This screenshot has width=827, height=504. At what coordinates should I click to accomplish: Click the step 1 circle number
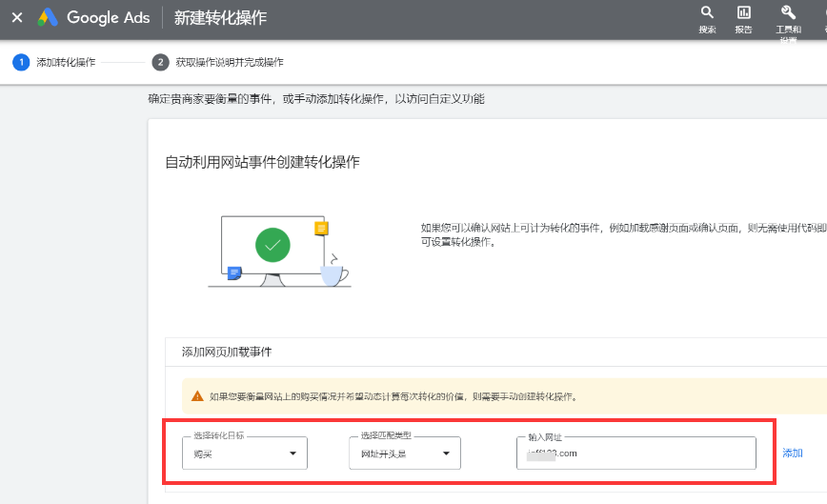(x=21, y=62)
